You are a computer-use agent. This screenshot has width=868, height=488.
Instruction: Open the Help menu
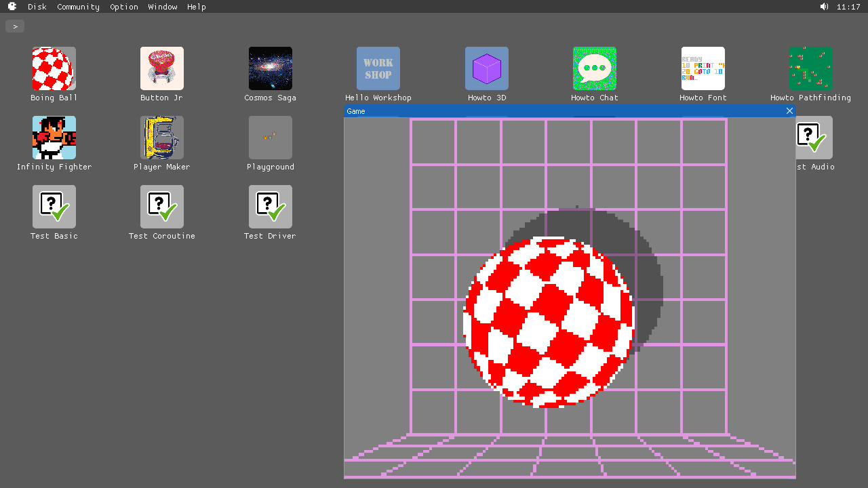[x=196, y=7]
